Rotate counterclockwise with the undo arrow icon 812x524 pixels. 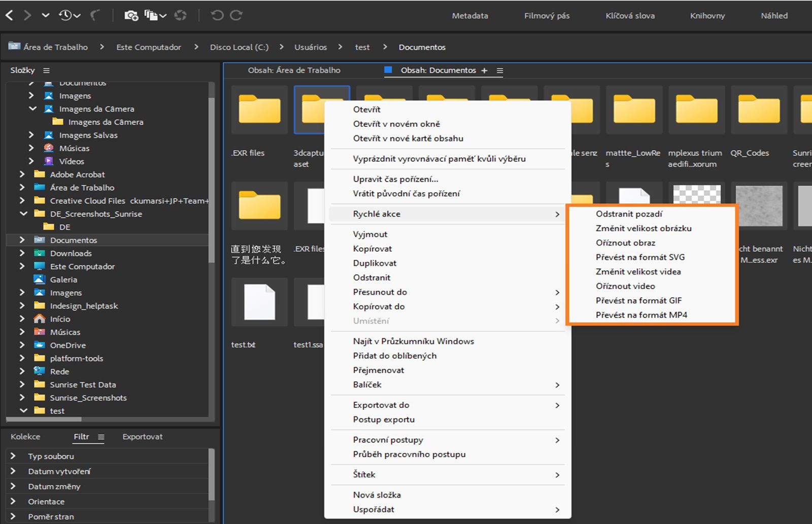217,15
